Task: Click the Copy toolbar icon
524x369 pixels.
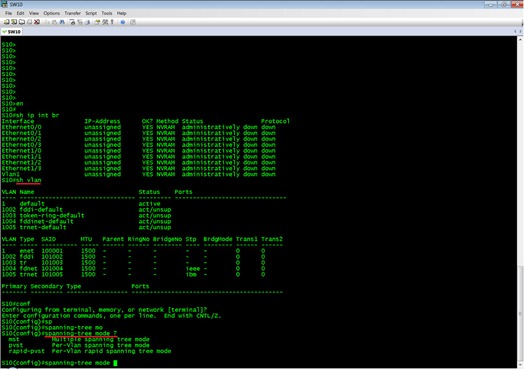Action: click(47, 22)
